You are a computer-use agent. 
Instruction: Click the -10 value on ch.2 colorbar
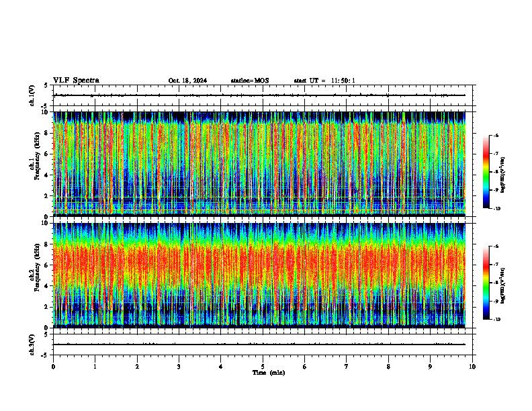(x=496, y=320)
